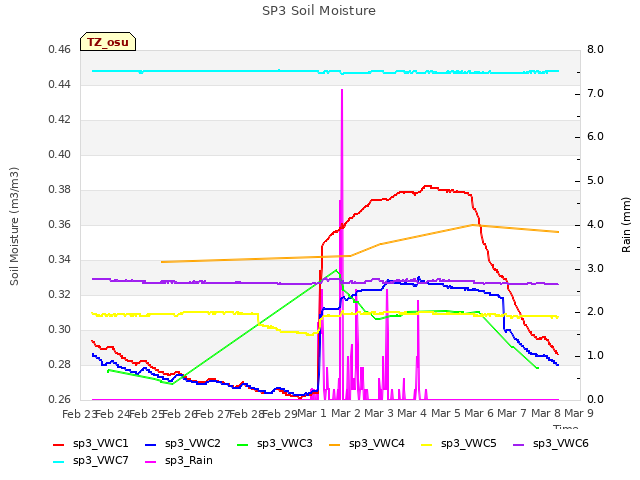Click the 0.26 left axis value
The height and width of the screenshot is (480, 640).
(x=60, y=400)
